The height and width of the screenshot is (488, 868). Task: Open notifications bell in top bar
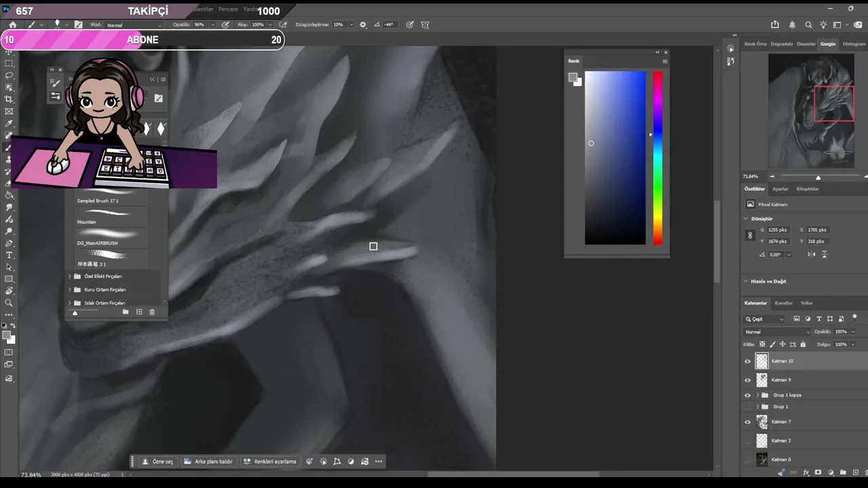[x=792, y=24]
